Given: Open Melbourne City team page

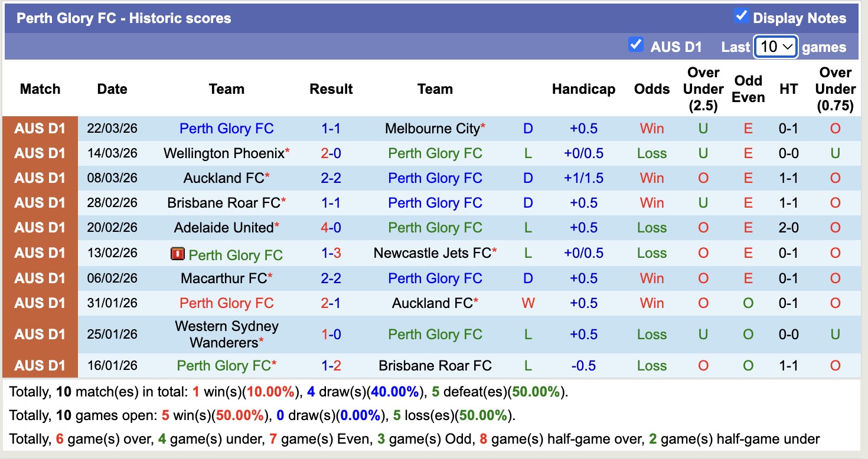Looking at the screenshot, I should click(432, 128).
